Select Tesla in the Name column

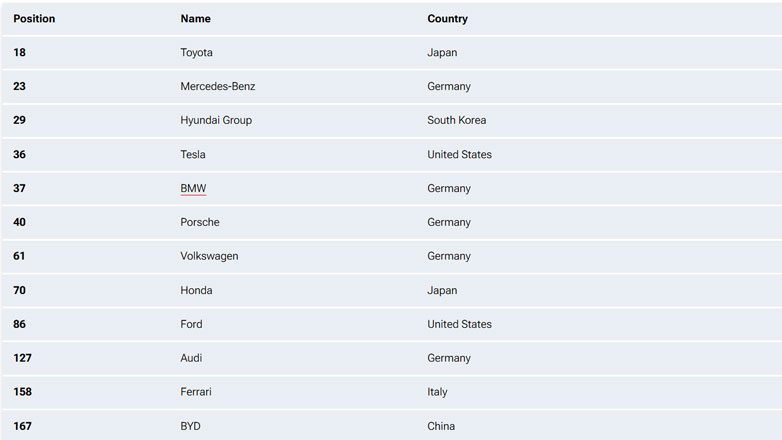tap(193, 155)
